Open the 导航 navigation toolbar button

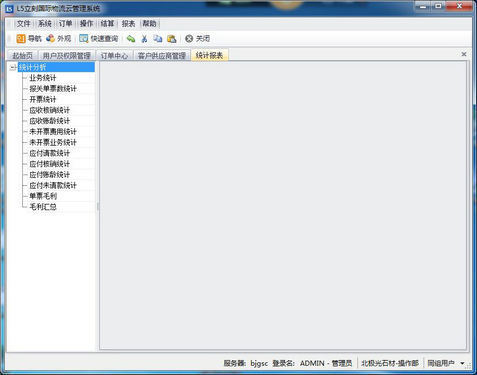[x=29, y=39]
